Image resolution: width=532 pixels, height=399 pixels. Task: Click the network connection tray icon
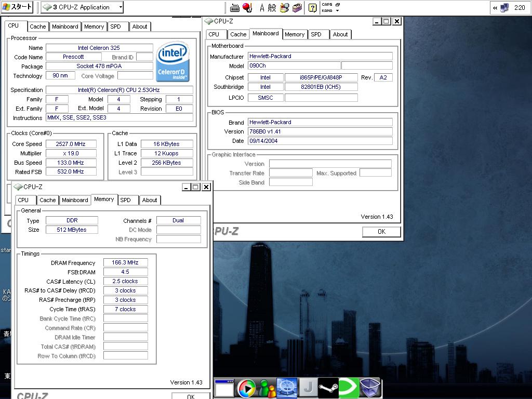(x=504, y=7)
